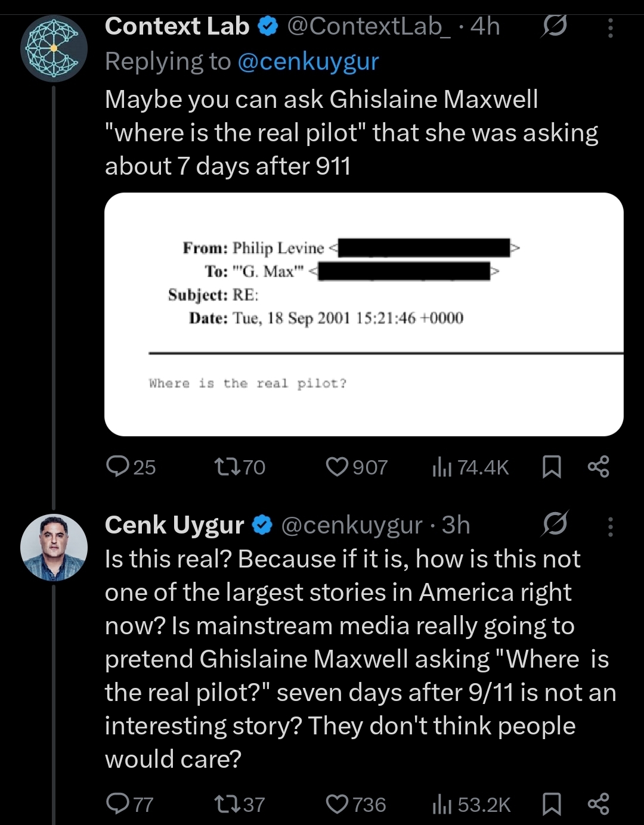Screen dimensions: 644x825
Task: View analytics of Context Lab post
Action: (x=440, y=467)
